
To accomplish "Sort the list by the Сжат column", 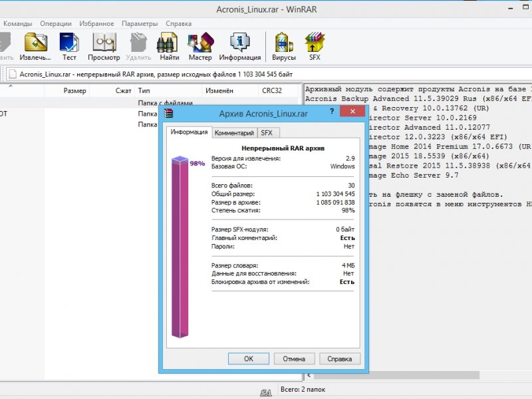I will tap(112, 90).
